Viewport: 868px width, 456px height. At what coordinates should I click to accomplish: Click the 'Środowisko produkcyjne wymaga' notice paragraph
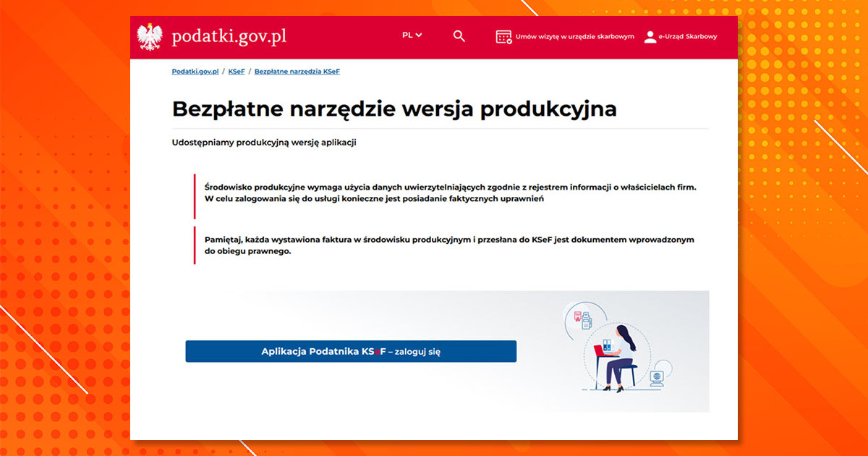[450, 193]
